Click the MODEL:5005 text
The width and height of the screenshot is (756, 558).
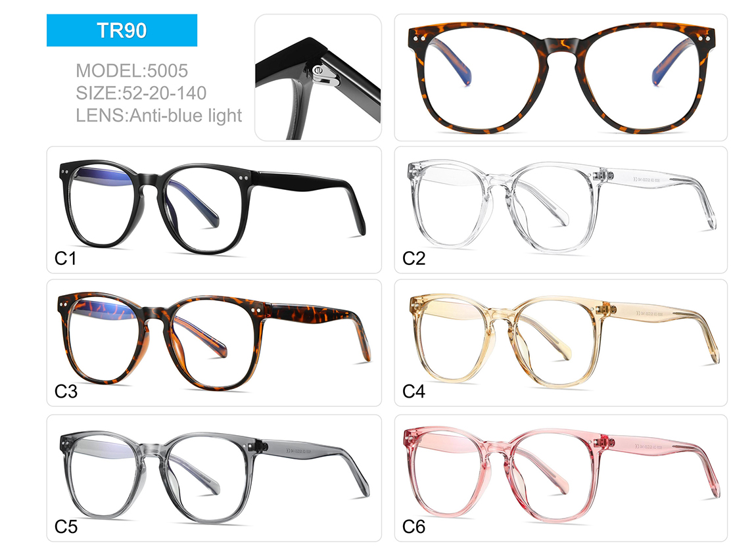coord(131,71)
